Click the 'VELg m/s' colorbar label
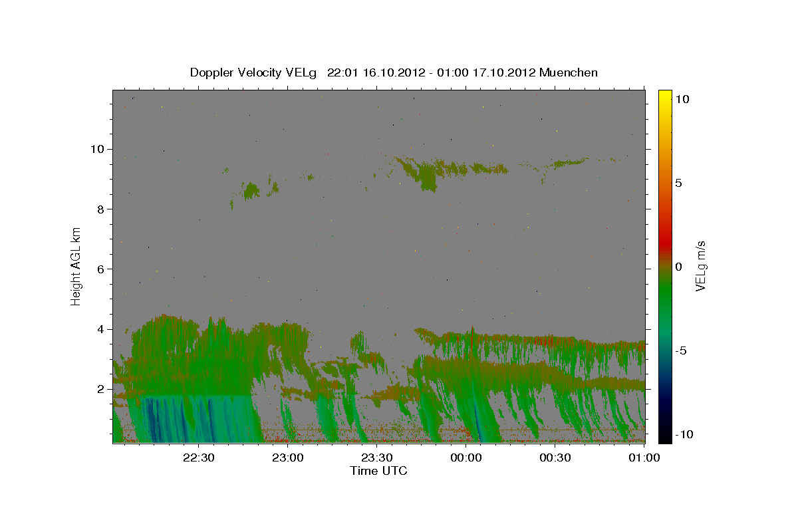798x532 pixels. tap(700, 265)
